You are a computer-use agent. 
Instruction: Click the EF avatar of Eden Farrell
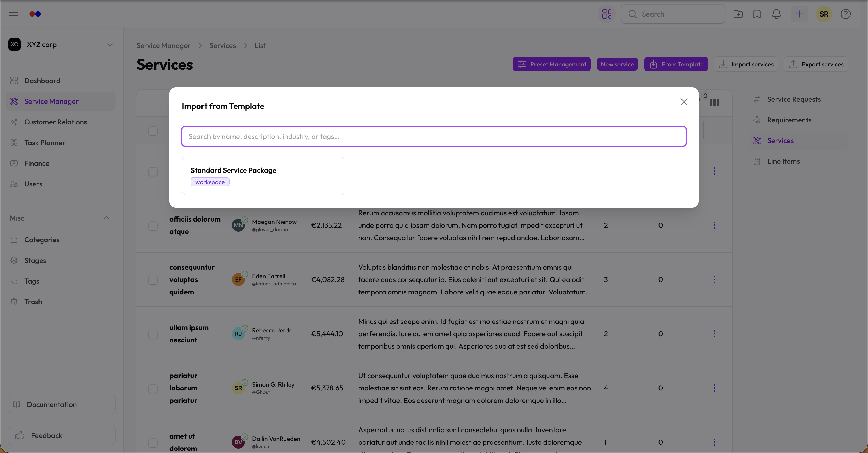coord(238,279)
